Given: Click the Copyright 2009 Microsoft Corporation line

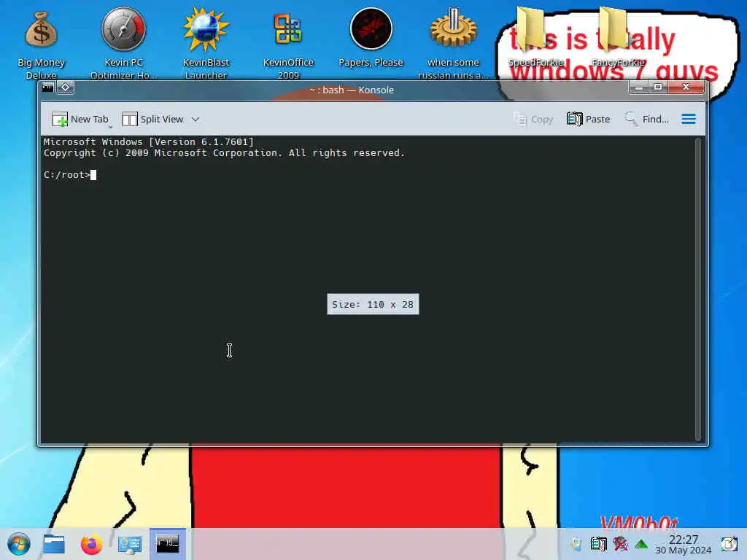Looking at the screenshot, I should point(224,153).
